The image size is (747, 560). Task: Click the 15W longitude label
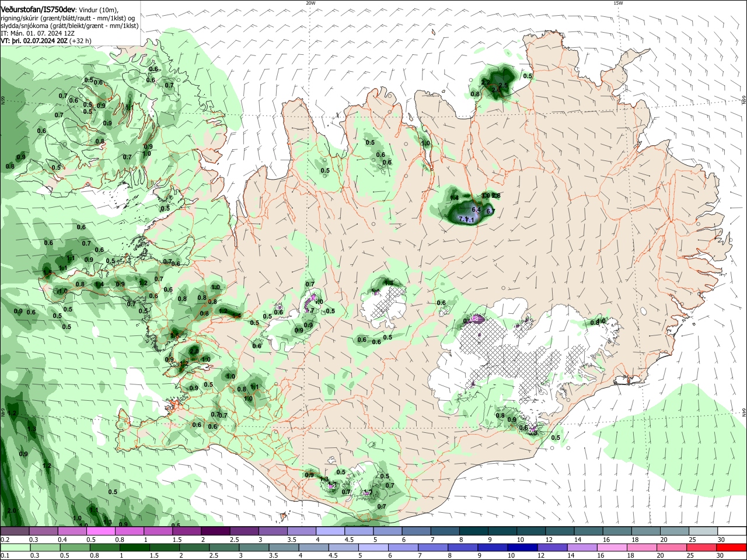pyautogui.click(x=618, y=3)
